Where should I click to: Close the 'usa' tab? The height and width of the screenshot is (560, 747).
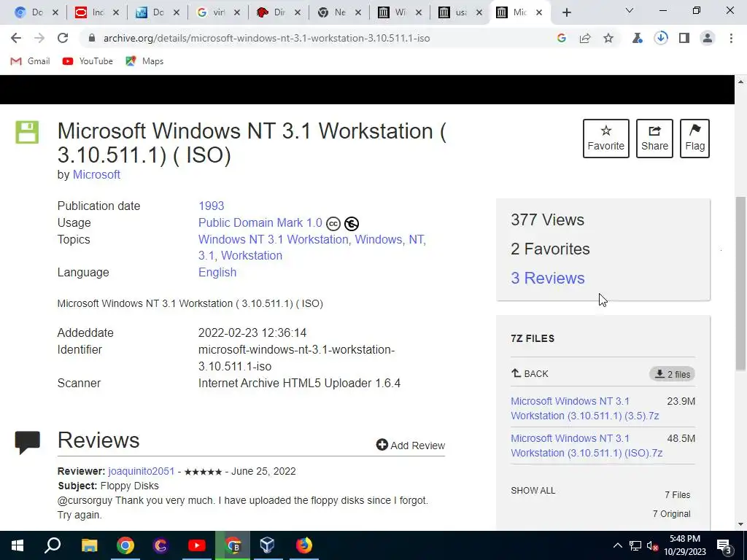[x=479, y=13]
